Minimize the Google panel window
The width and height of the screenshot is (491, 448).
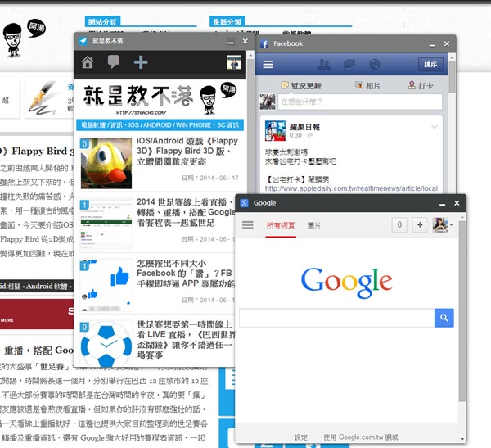[x=442, y=204]
